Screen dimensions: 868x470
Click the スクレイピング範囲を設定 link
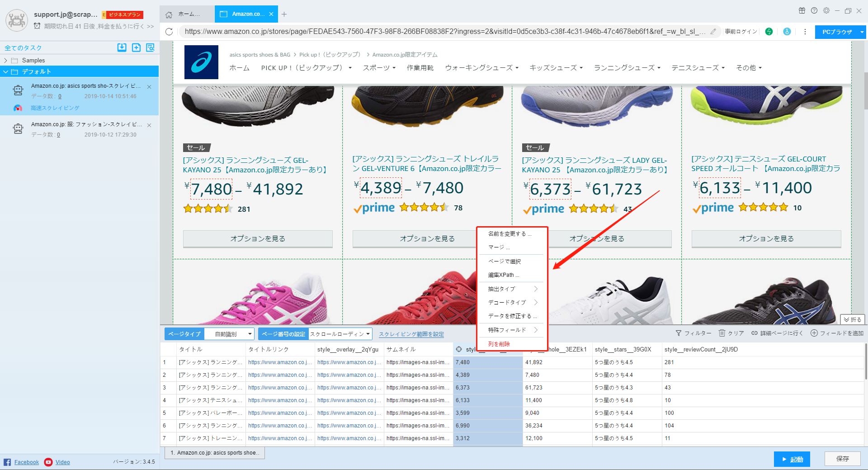click(x=411, y=334)
